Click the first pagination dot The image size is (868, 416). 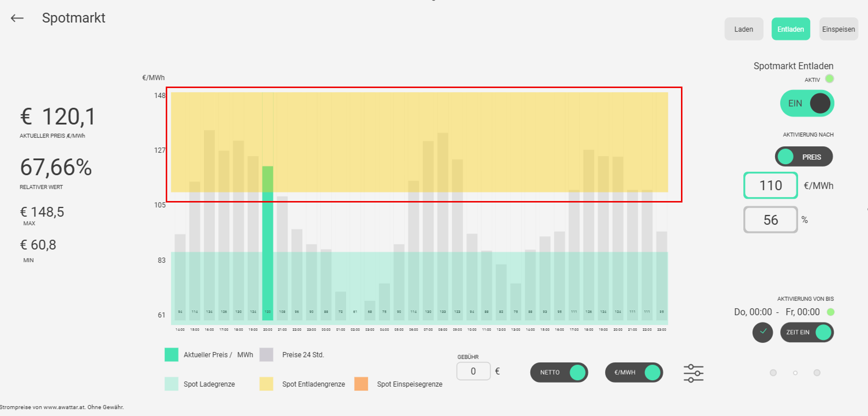773,373
